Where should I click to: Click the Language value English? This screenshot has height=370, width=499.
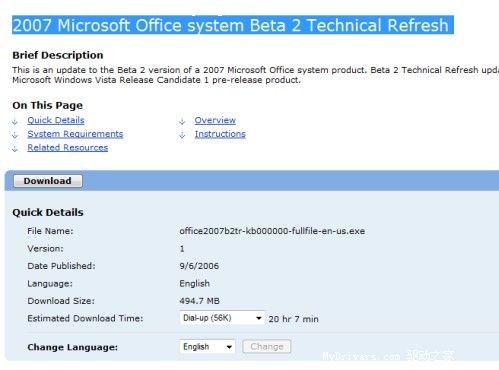tap(194, 284)
